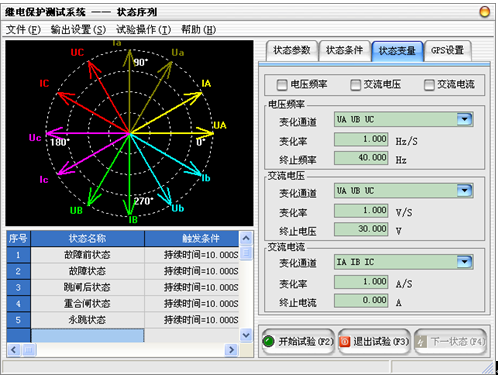Click the green start test icon

point(268,341)
